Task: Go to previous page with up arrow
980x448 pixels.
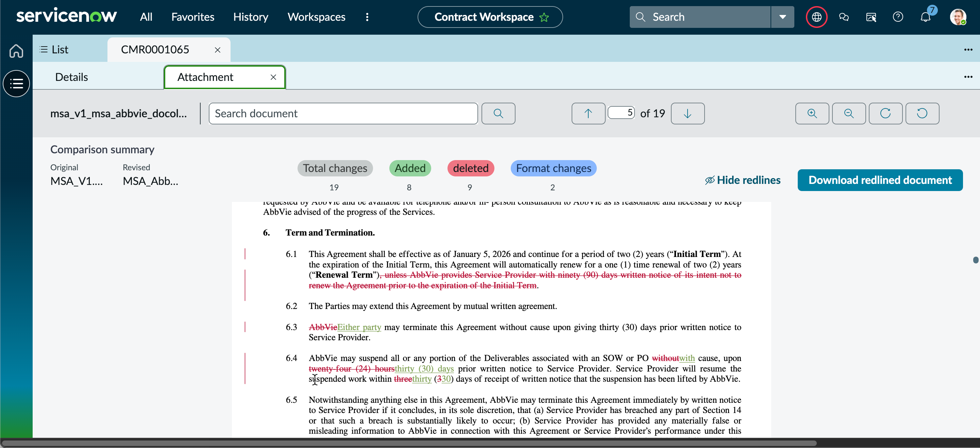Action: tap(588, 113)
